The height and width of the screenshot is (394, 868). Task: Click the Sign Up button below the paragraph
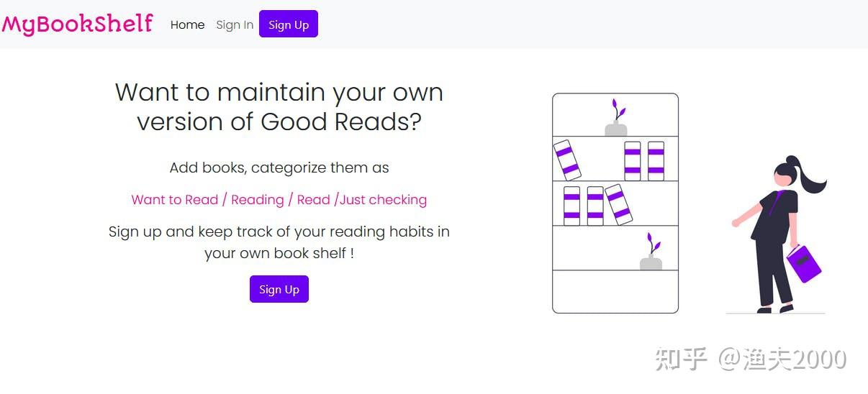[279, 289]
